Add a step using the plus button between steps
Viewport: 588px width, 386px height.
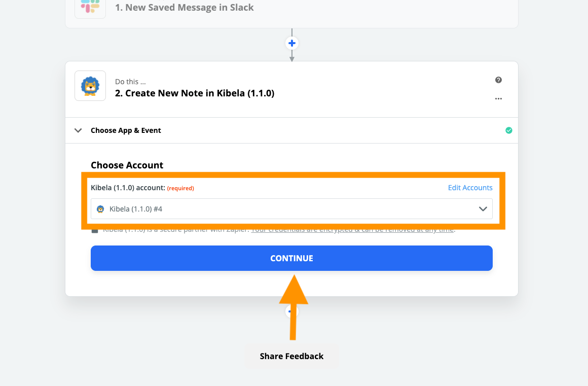point(291,43)
